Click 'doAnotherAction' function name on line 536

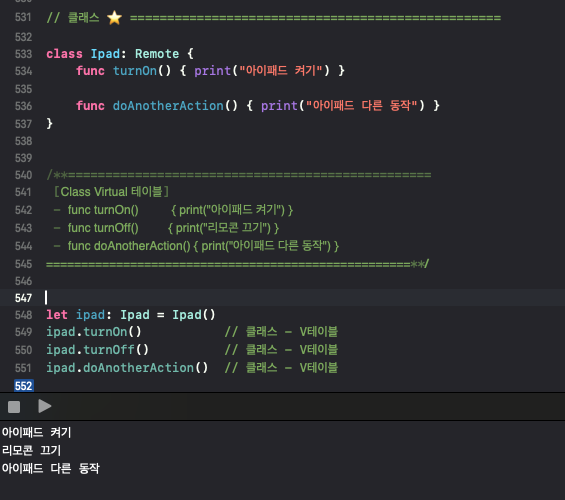tap(168, 106)
